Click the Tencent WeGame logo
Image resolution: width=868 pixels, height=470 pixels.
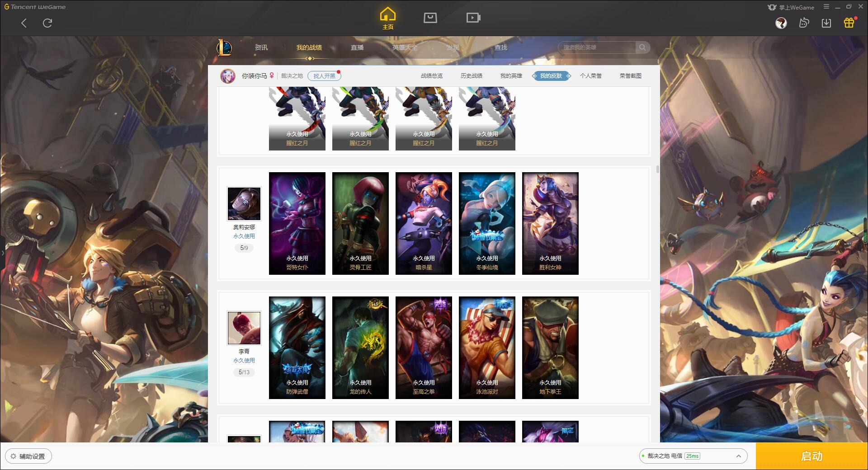tap(35, 7)
